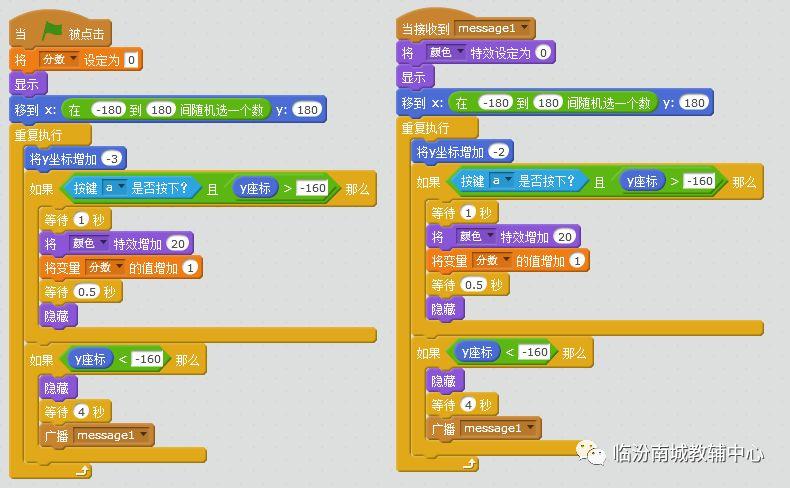The height and width of the screenshot is (488, 790).
Task: Click the 显示 block in the left script
Action: click(x=28, y=84)
